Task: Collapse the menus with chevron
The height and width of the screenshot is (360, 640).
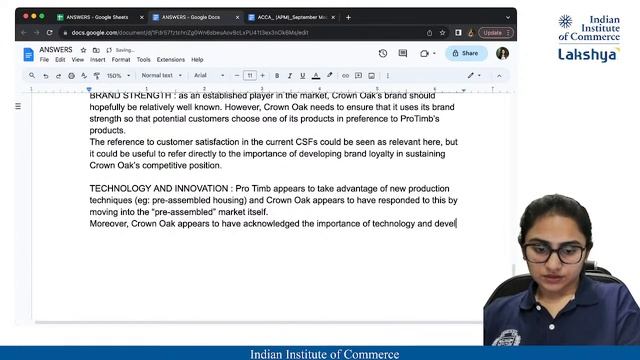Action: tap(499, 76)
